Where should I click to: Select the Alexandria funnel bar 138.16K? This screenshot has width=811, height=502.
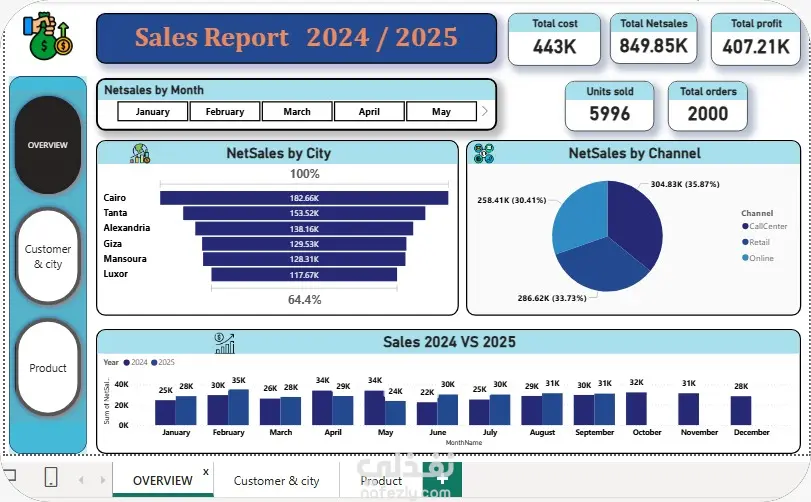click(304, 229)
